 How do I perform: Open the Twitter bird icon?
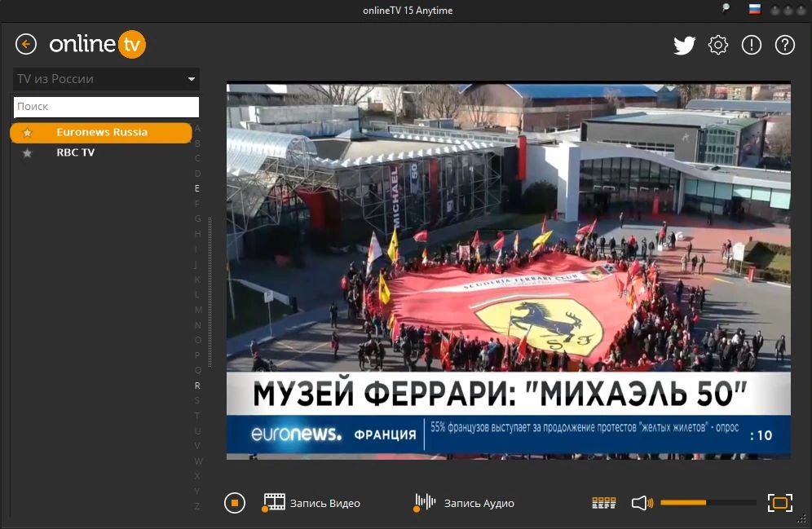[684, 45]
